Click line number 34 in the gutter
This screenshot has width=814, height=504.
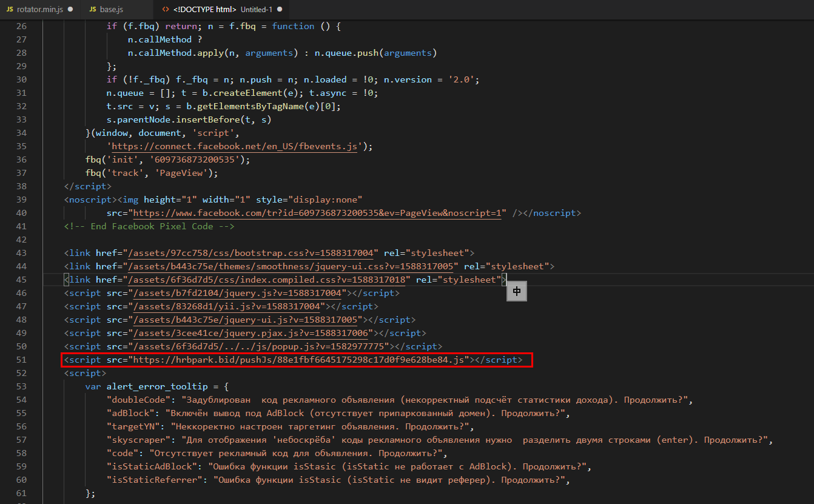pos(21,133)
